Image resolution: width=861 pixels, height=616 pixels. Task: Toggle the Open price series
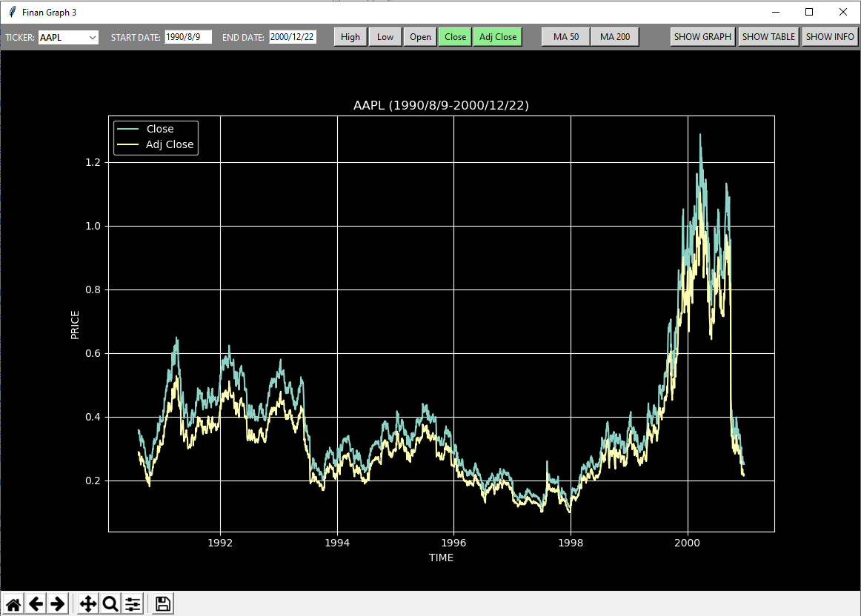[420, 37]
